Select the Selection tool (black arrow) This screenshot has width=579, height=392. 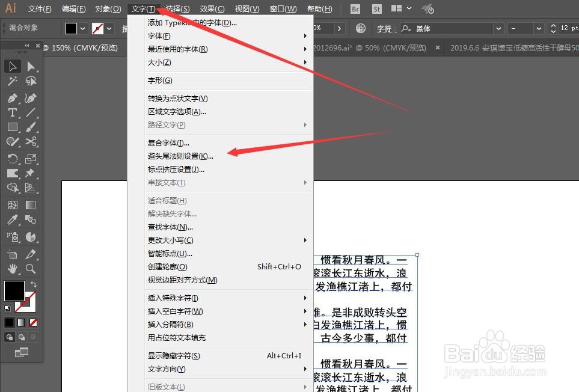(x=13, y=67)
